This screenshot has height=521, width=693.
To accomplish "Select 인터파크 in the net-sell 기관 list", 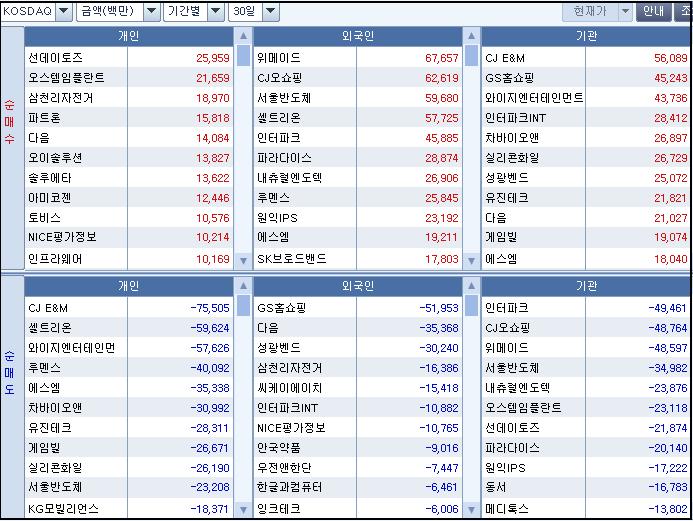I will point(507,308).
